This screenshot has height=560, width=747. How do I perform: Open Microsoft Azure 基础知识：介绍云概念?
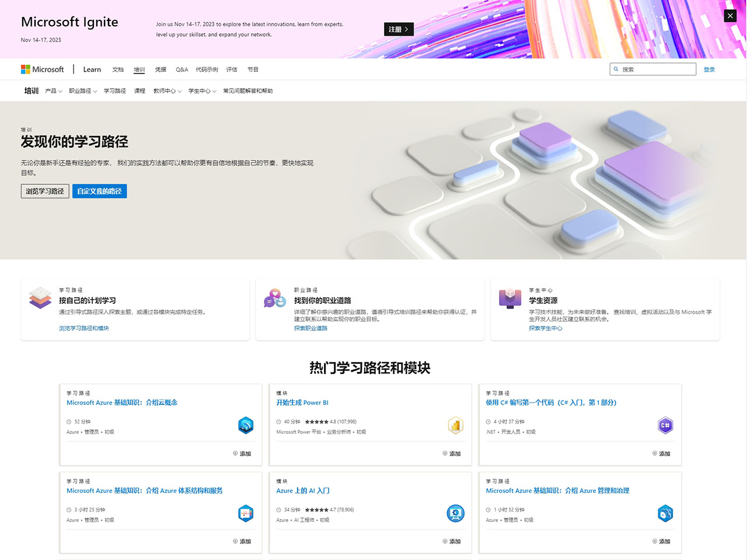(122, 402)
